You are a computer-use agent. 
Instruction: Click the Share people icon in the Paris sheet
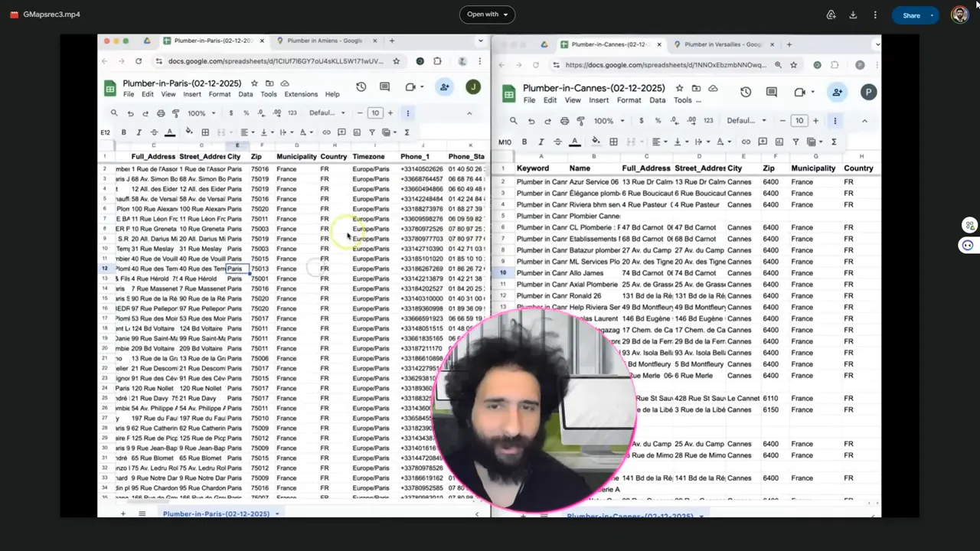coord(444,87)
